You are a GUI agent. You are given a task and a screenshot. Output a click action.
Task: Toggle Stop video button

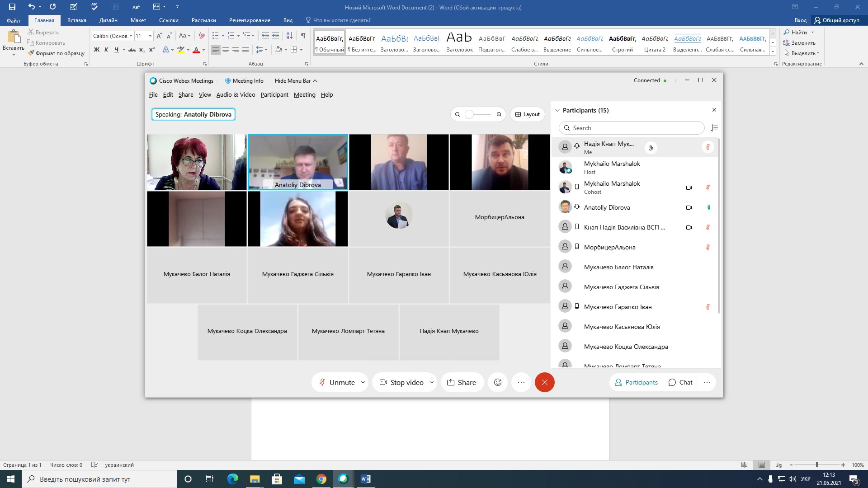pos(401,382)
